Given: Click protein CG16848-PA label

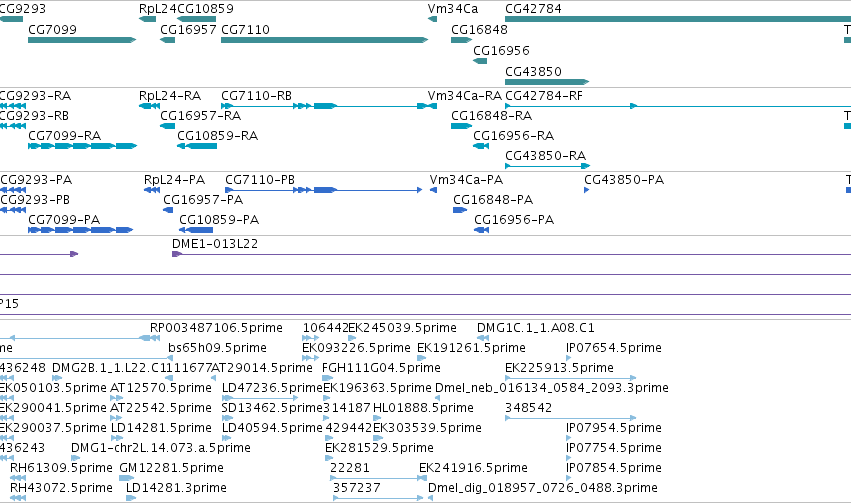Looking at the screenshot, I should pos(493,200).
